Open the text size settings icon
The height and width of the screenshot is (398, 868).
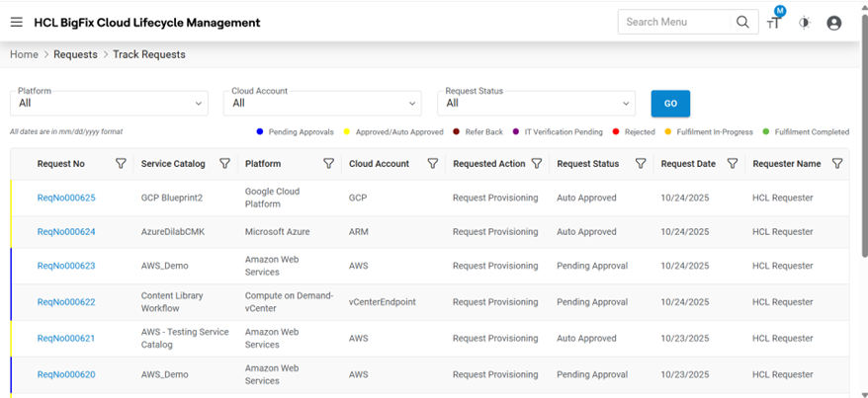coord(774,23)
